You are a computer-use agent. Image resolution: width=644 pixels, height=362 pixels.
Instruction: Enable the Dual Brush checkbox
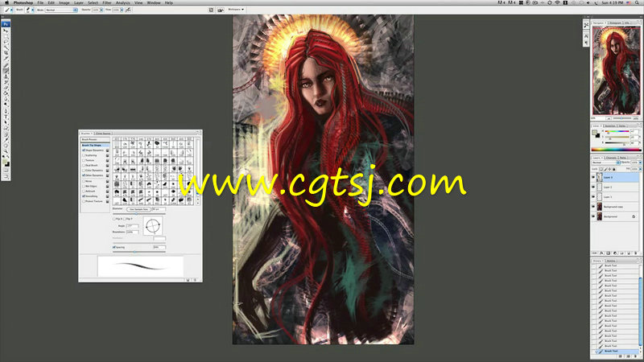point(84,166)
